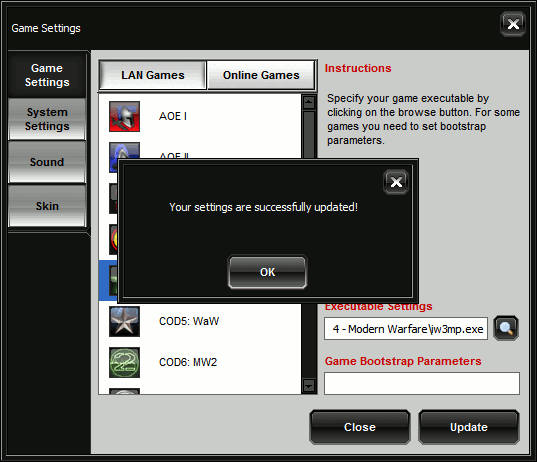Select the AOE I game icon
The image size is (537, 462).
[124, 116]
